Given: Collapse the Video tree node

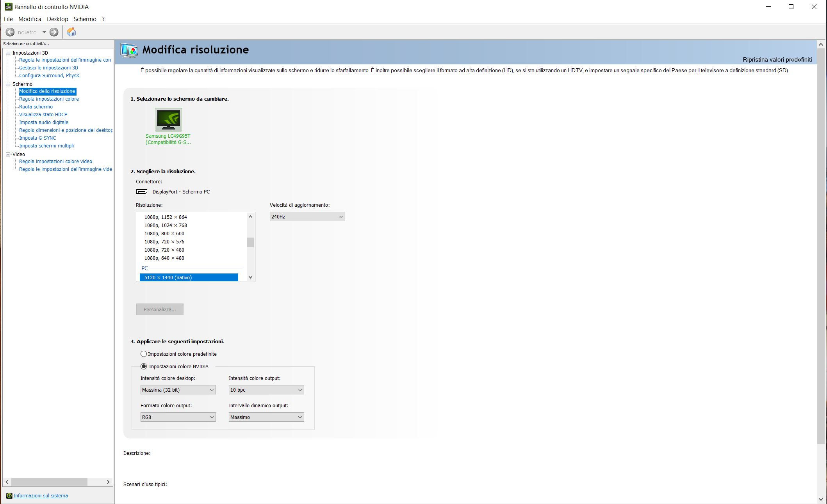Looking at the screenshot, I should [x=8, y=154].
